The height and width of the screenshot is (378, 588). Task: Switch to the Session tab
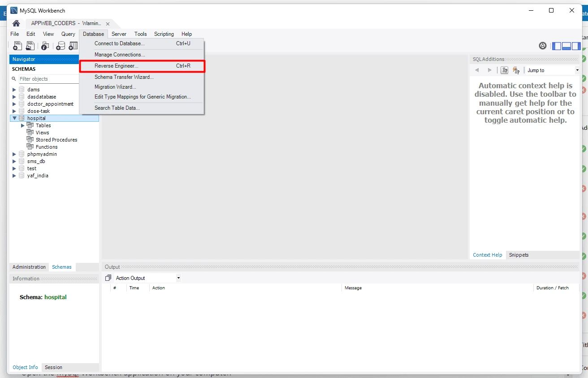point(53,367)
